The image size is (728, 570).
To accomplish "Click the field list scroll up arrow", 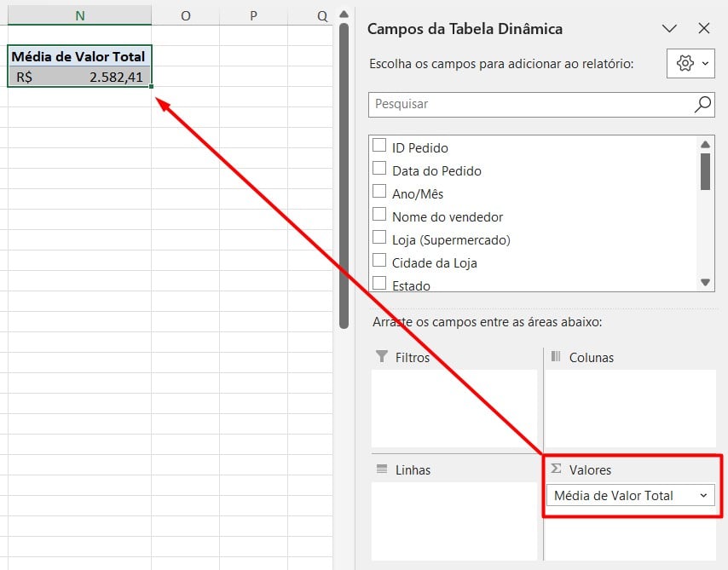I will 705,143.
